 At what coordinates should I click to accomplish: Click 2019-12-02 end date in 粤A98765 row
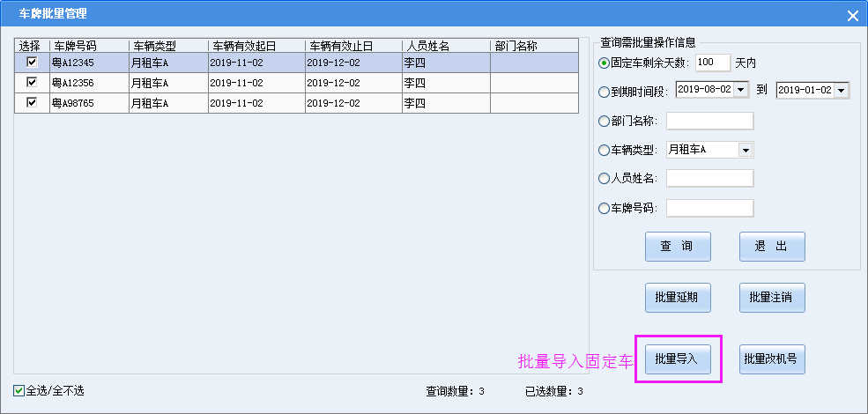click(x=353, y=103)
